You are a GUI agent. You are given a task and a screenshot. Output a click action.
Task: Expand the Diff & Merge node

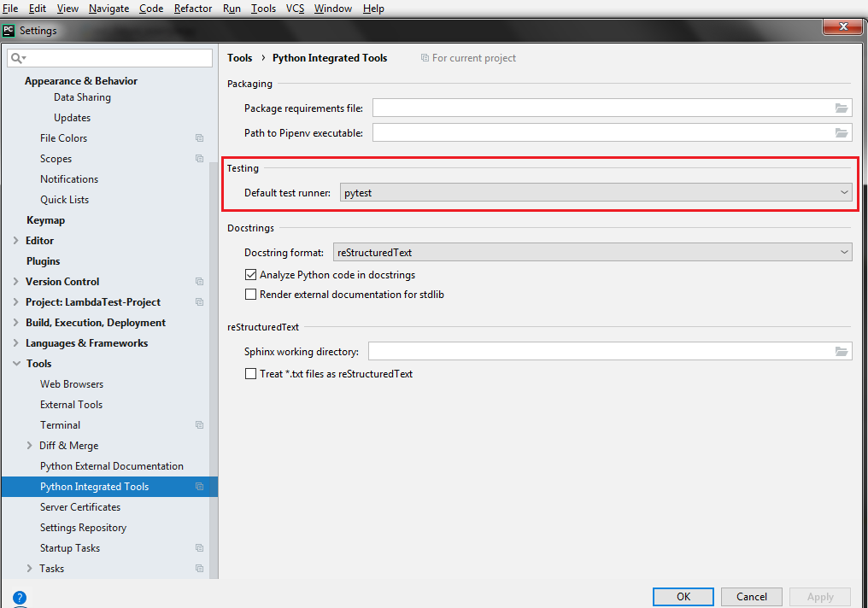tap(29, 446)
